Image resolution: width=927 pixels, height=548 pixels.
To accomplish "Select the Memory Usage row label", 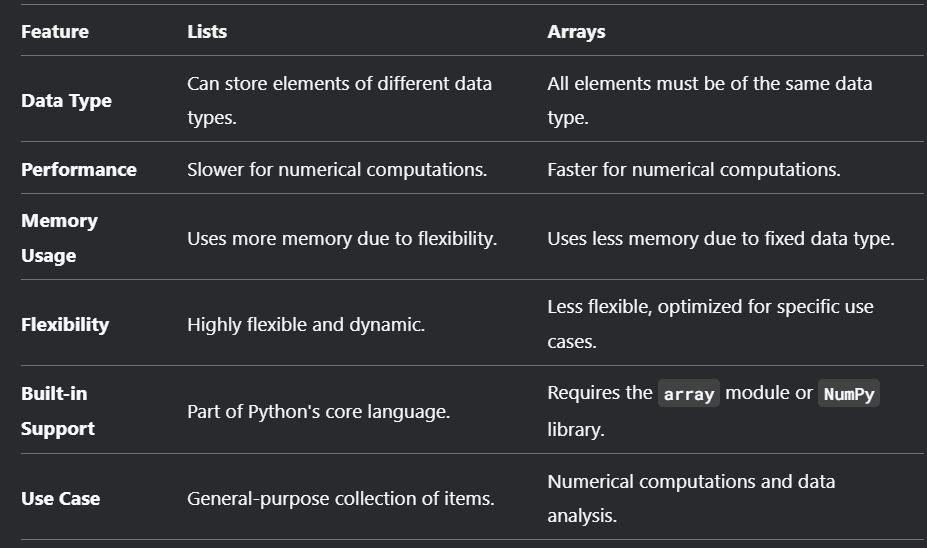I will tap(59, 238).
